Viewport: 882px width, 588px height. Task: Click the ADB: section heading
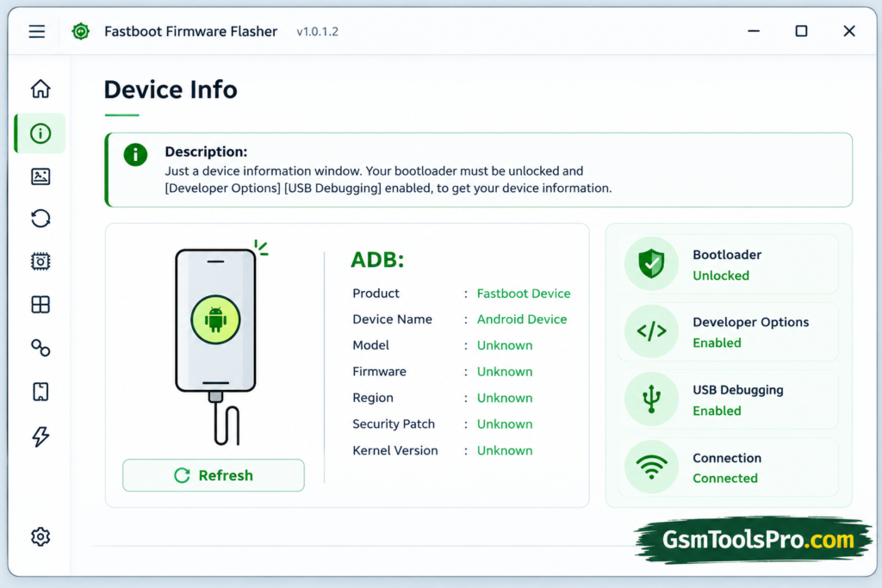(377, 260)
